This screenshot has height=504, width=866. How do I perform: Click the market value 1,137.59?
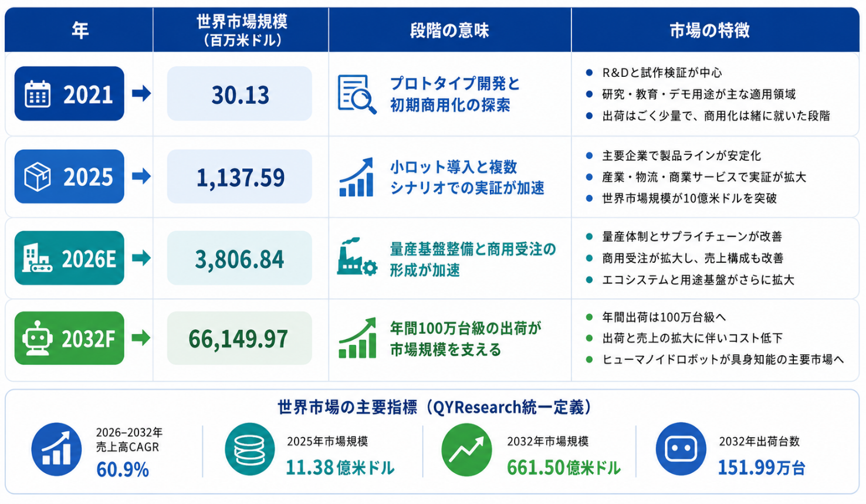click(240, 177)
